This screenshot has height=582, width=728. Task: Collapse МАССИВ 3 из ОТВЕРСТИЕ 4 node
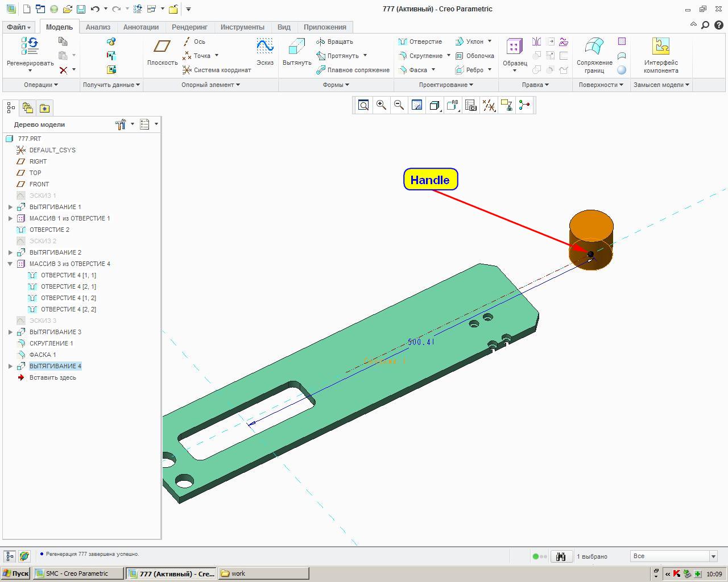pyautogui.click(x=10, y=264)
